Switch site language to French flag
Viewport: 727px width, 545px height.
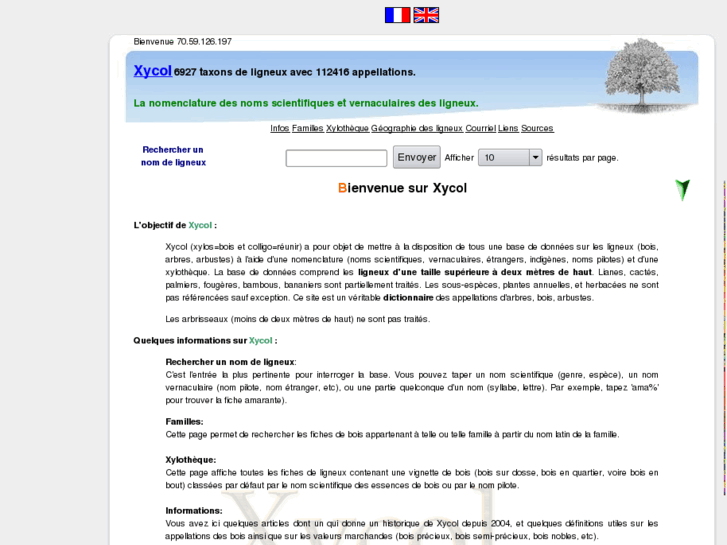tap(397, 15)
